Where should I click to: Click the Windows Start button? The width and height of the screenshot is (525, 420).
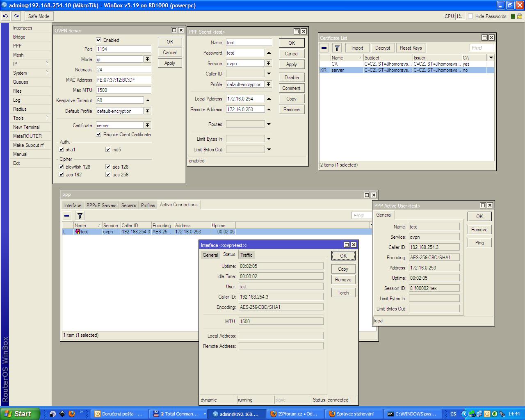(20, 414)
